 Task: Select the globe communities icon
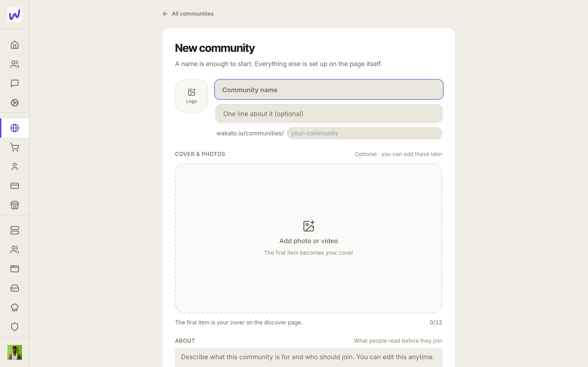[x=14, y=128]
